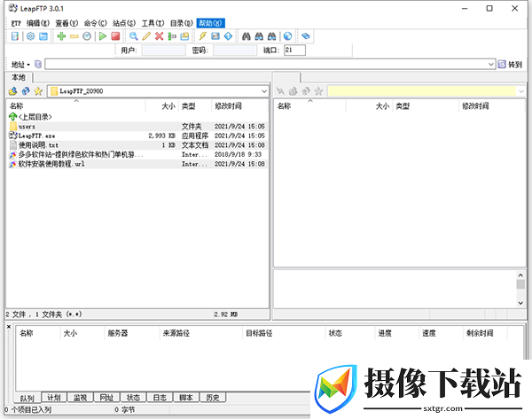Sort local files by 大小 column

tap(162, 106)
